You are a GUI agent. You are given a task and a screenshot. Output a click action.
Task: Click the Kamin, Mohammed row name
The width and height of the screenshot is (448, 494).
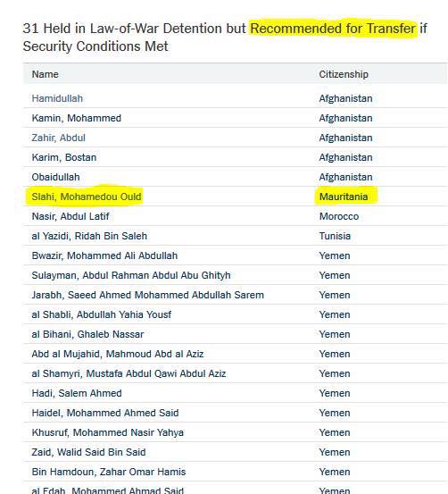[77, 118]
